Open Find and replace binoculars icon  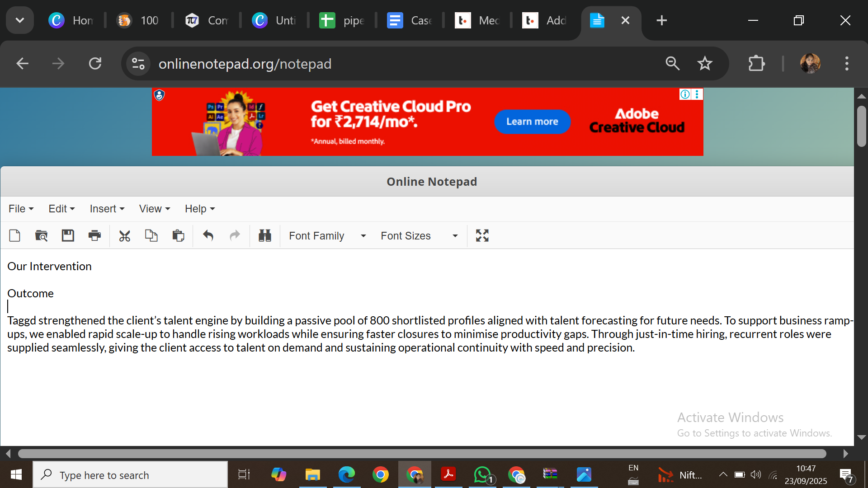[265, 235]
